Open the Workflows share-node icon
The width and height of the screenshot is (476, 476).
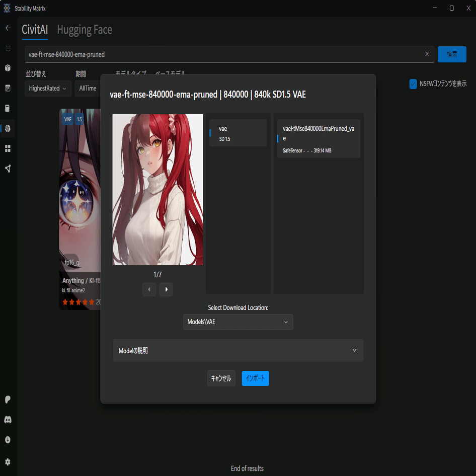point(8,169)
